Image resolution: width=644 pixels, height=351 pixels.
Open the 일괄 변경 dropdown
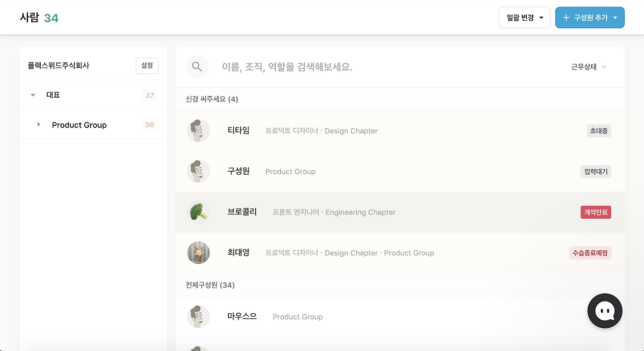pyautogui.click(x=524, y=18)
